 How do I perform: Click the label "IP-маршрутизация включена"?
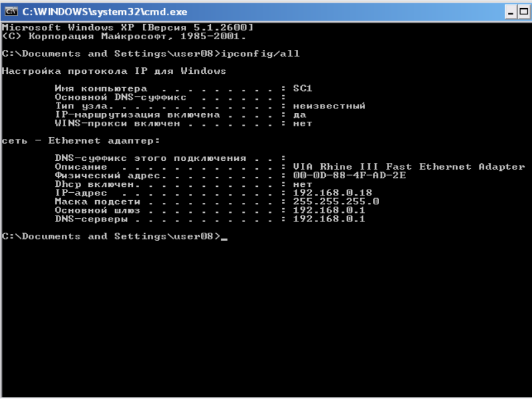coord(138,115)
